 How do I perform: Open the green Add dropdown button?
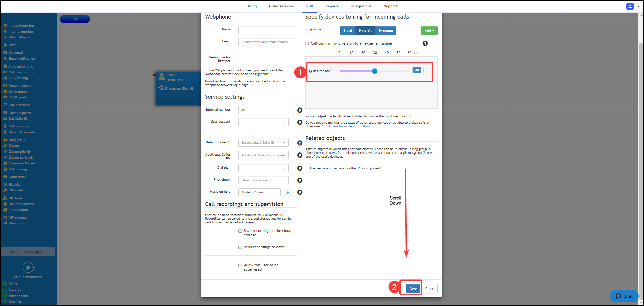tap(429, 31)
